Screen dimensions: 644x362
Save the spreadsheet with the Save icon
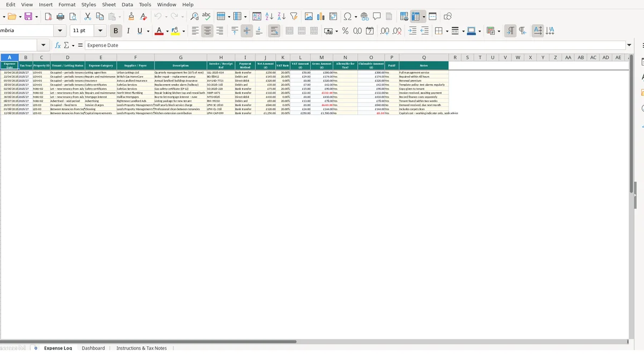point(28,17)
